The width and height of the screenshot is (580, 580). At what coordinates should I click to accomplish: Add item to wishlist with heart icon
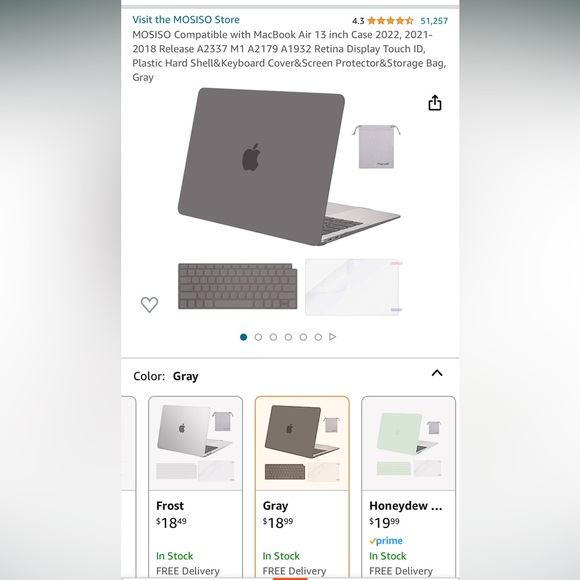[149, 304]
